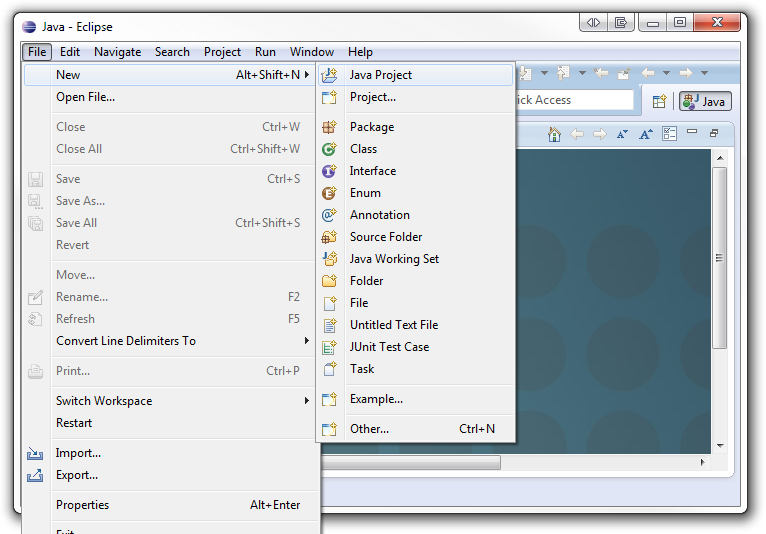Open the back history dropdown arrow in main toolbar
This screenshot has width=766, height=534.
point(666,73)
